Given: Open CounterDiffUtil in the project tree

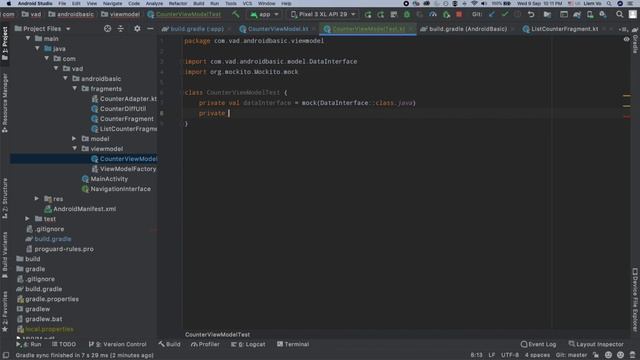Looking at the screenshot, I should (x=118, y=109).
